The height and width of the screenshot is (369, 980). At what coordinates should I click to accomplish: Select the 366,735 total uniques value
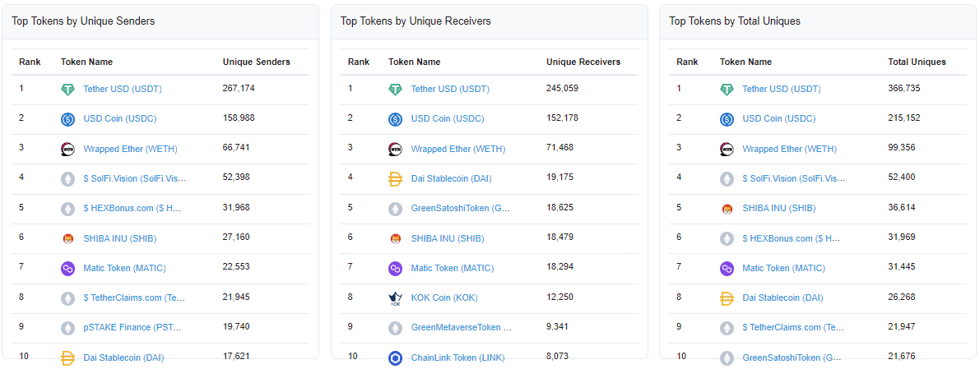tap(903, 89)
